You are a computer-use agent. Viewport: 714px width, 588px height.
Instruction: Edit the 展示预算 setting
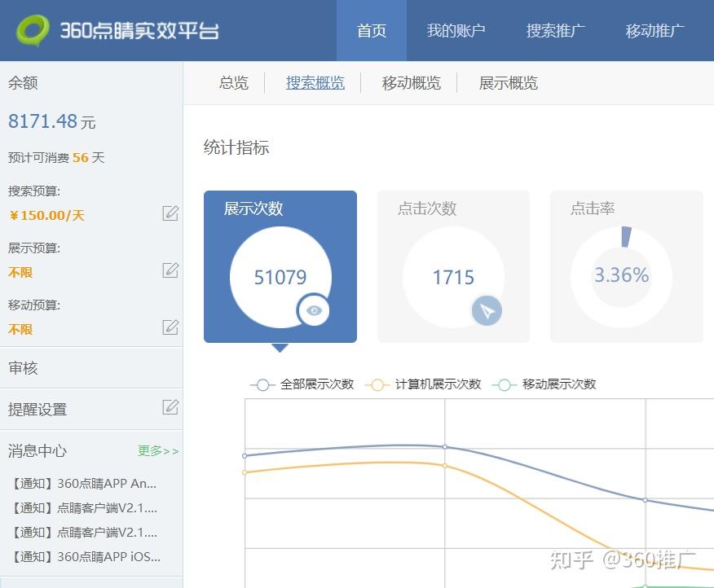pos(170,270)
